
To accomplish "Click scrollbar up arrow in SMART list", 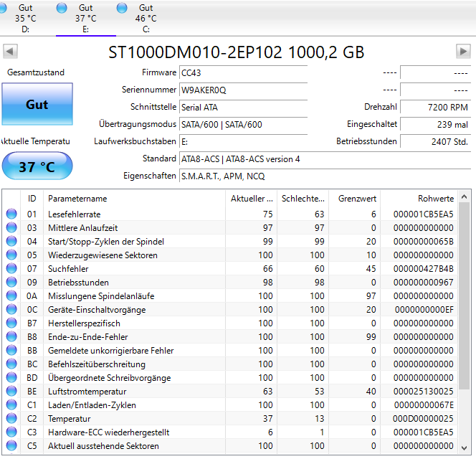I will 464,197.
